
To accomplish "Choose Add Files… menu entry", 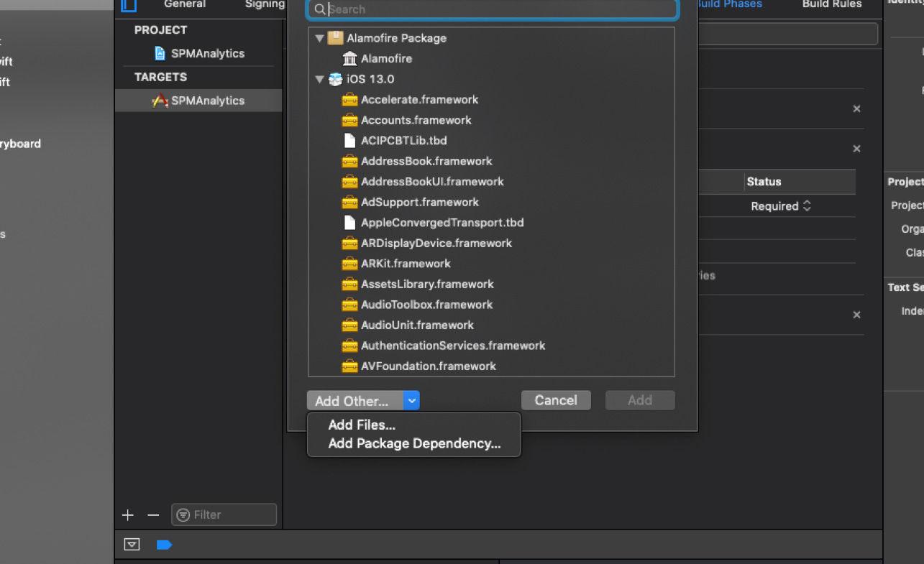I will [x=362, y=425].
